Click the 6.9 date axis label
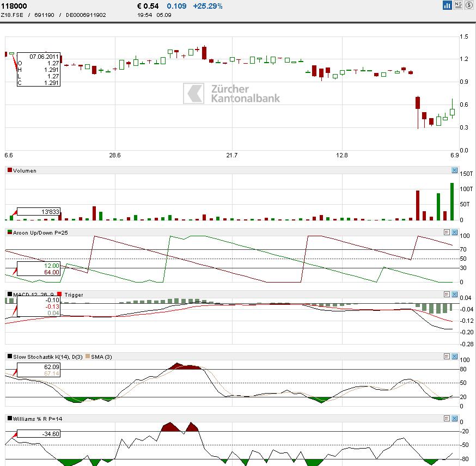The height and width of the screenshot is (466, 476). [454, 155]
